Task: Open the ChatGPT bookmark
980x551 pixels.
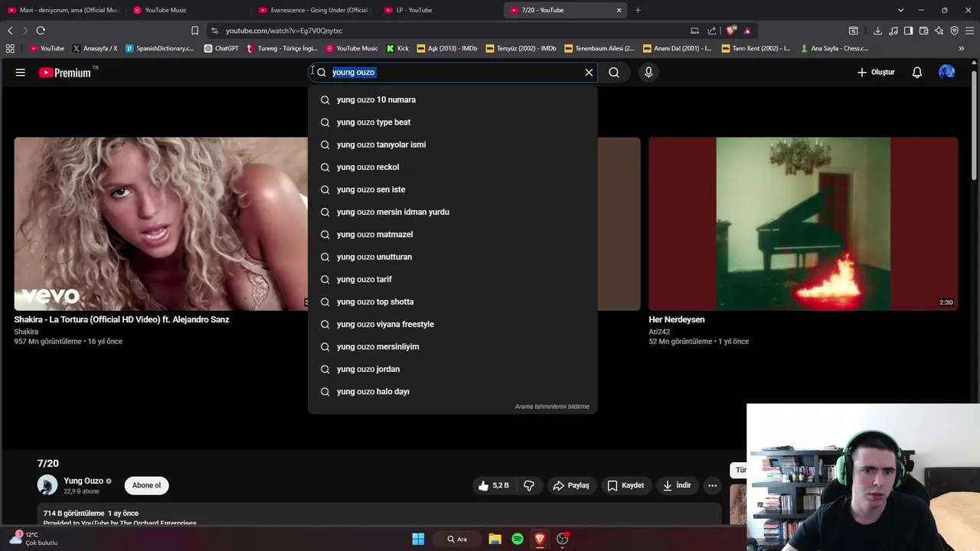Action: 221,48
